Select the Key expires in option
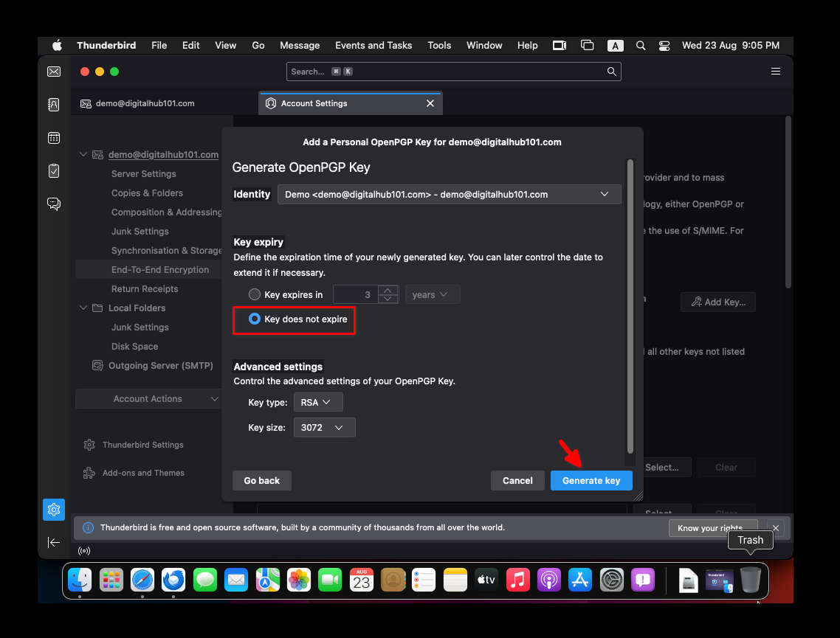 click(x=255, y=294)
